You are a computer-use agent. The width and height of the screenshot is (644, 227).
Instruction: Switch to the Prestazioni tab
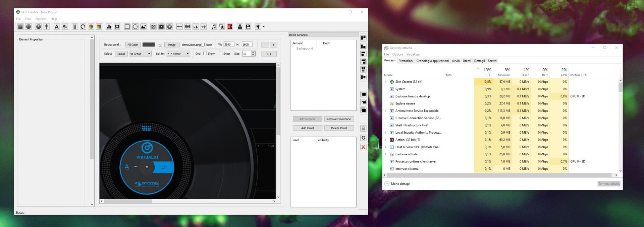[406, 61]
